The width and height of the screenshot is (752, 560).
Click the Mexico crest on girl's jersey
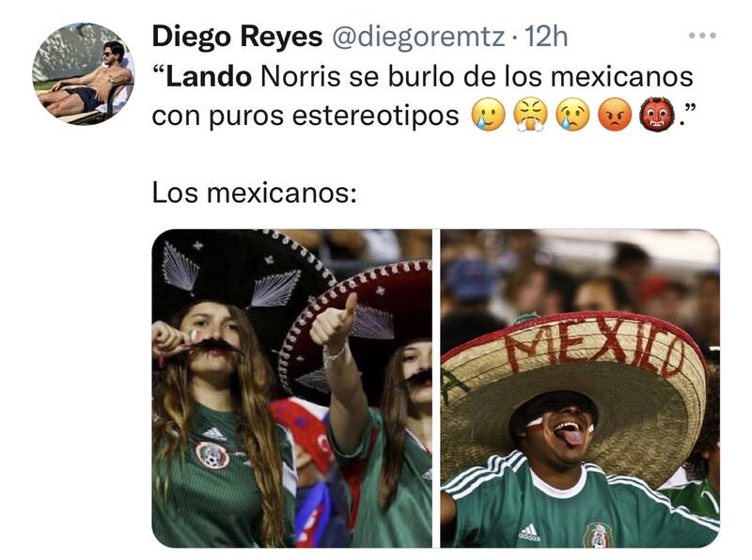212,455
